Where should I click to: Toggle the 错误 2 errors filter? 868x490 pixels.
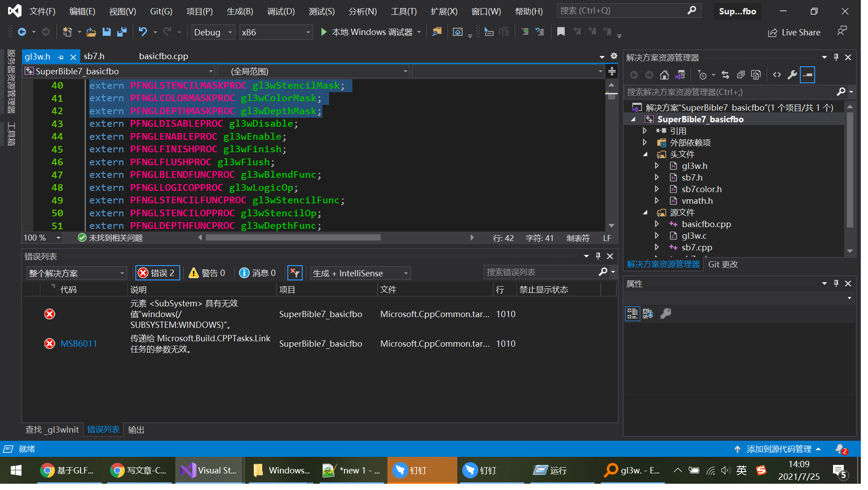pyautogui.click(x=157, y=272)
